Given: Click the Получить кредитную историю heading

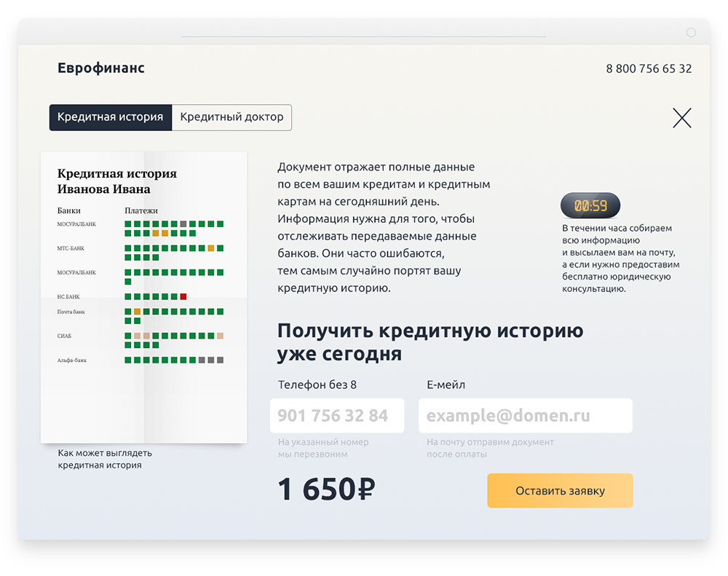Looking at the screenshot, I should [x=430, y=342].
